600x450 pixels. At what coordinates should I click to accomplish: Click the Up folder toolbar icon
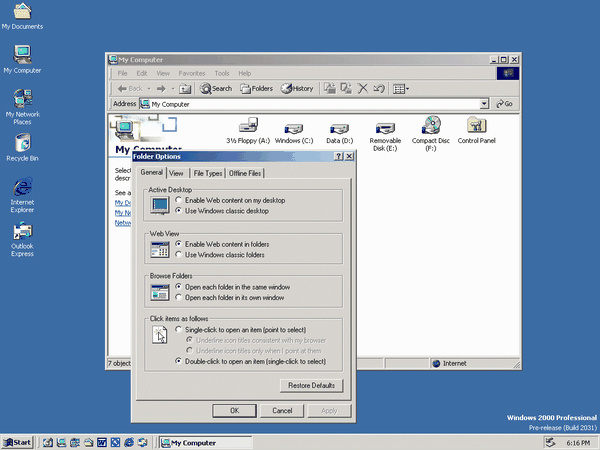point(185,89)
